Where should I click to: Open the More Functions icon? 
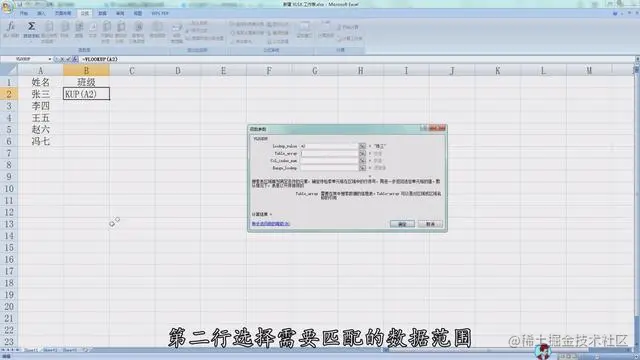coord(157,27)
